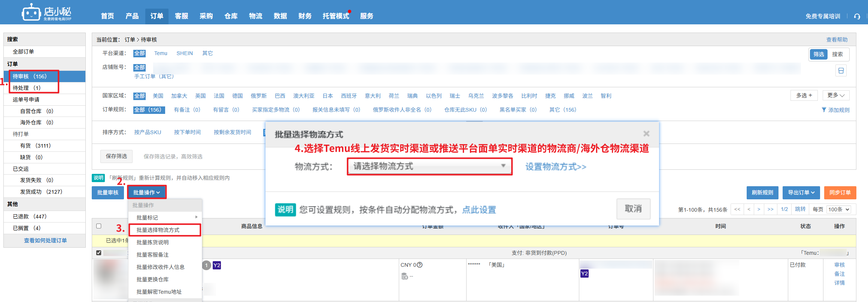Click the 店小秘 logo icon
The image size is (868, 302).
pyautogui.click(x=31, y=13)
